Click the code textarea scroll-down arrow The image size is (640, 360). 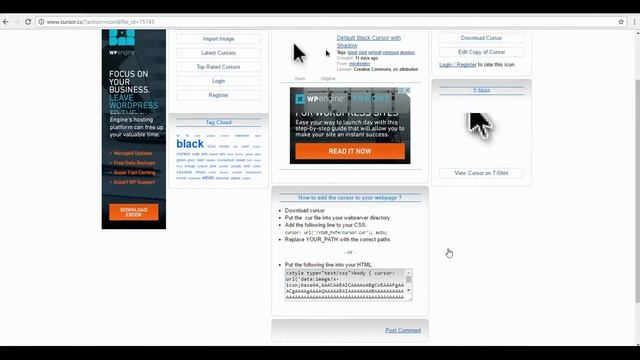click(409, 290)
